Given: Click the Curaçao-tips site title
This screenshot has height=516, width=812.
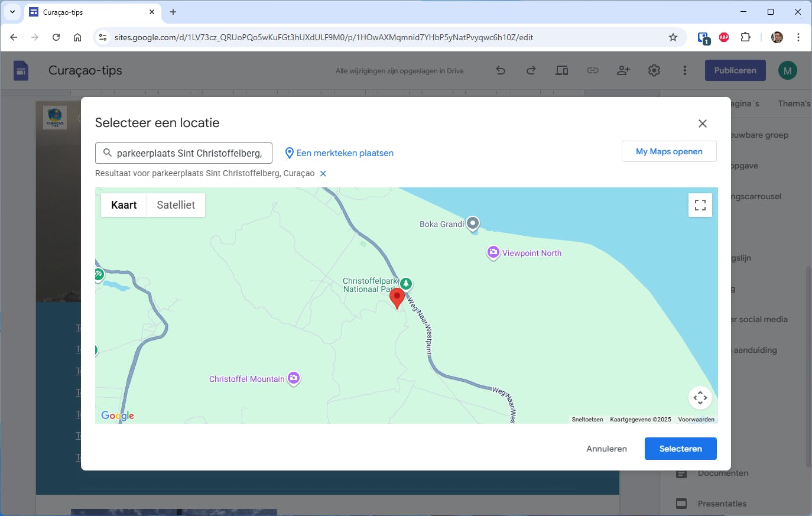Looking at the screenshot, I should [x=85, y=70].
